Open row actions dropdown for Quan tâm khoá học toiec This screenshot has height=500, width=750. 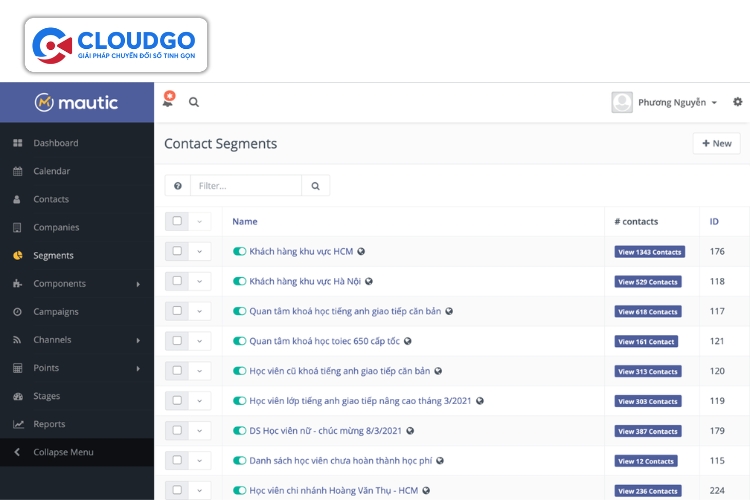[x=199, y=341]
